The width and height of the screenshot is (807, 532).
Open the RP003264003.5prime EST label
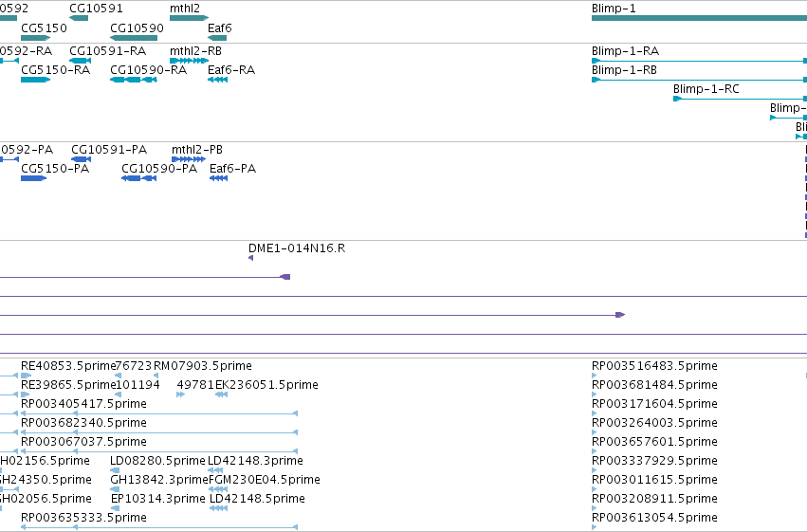click(x=654, y=423)
